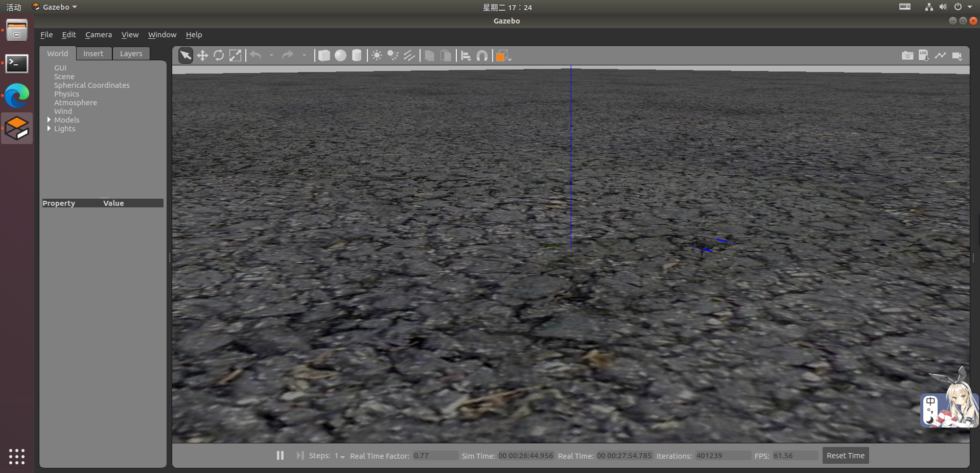
Task: Select the arrow selection mode tool
Action: tap(186, 56)
